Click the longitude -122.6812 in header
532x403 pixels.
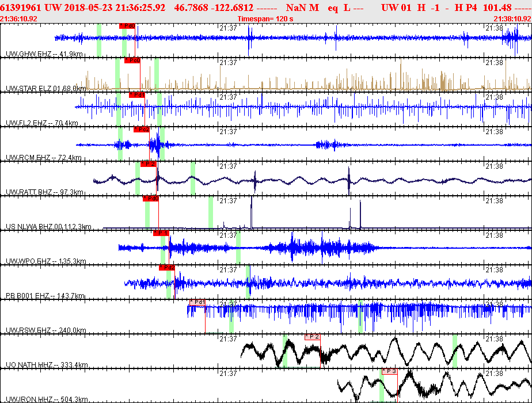point(232,7)
